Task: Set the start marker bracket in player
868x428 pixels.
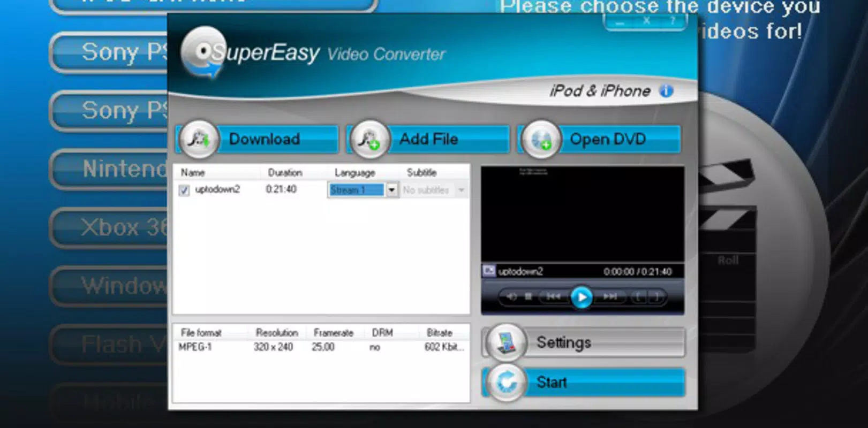Action: click(x=638, y=296)
